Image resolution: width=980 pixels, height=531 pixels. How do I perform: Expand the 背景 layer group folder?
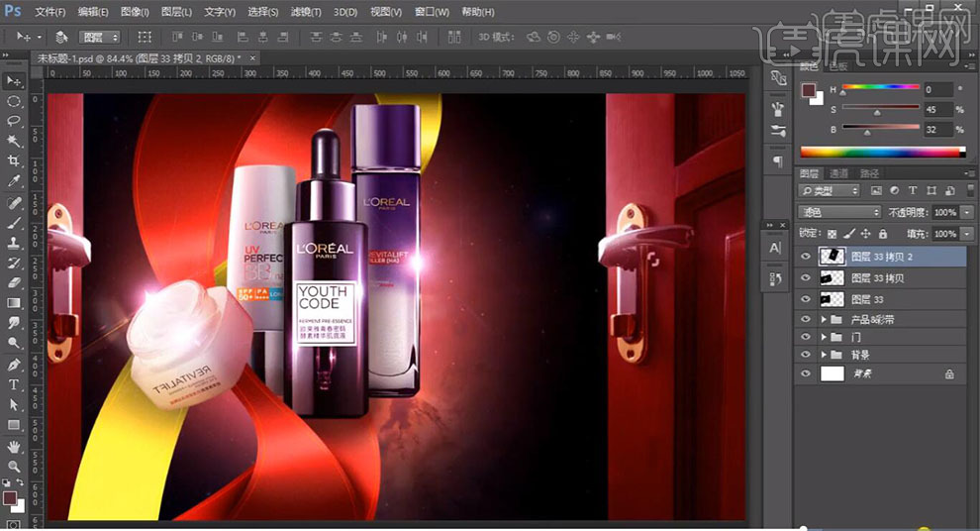point(824,355)
